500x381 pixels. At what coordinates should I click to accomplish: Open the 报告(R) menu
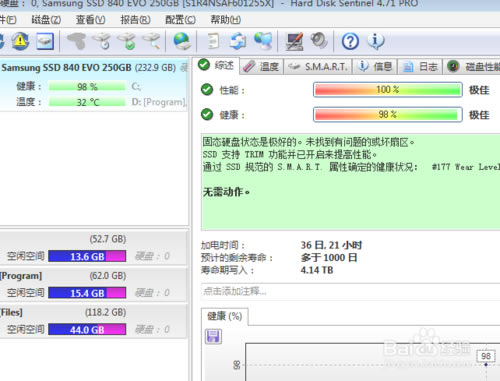(x=135, y=20)
